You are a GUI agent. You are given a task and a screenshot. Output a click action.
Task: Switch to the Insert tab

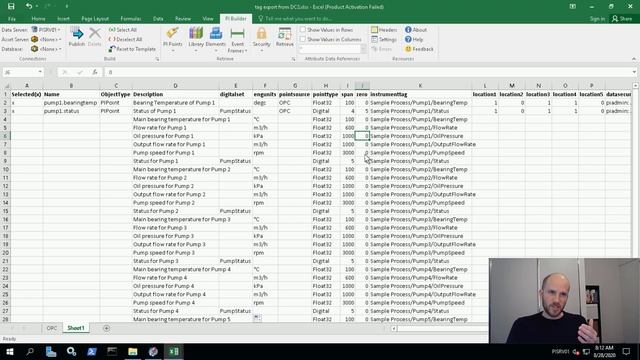63,19
